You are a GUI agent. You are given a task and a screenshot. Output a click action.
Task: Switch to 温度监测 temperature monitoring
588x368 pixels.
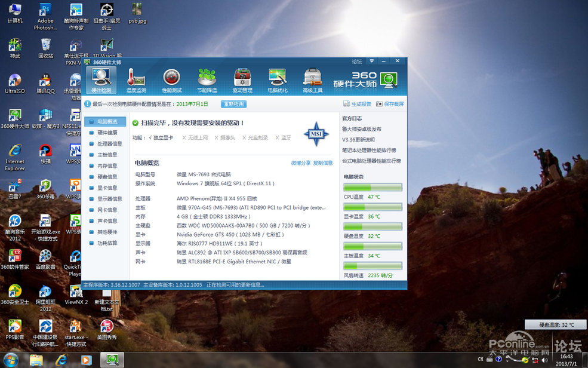tap(136, 80)
